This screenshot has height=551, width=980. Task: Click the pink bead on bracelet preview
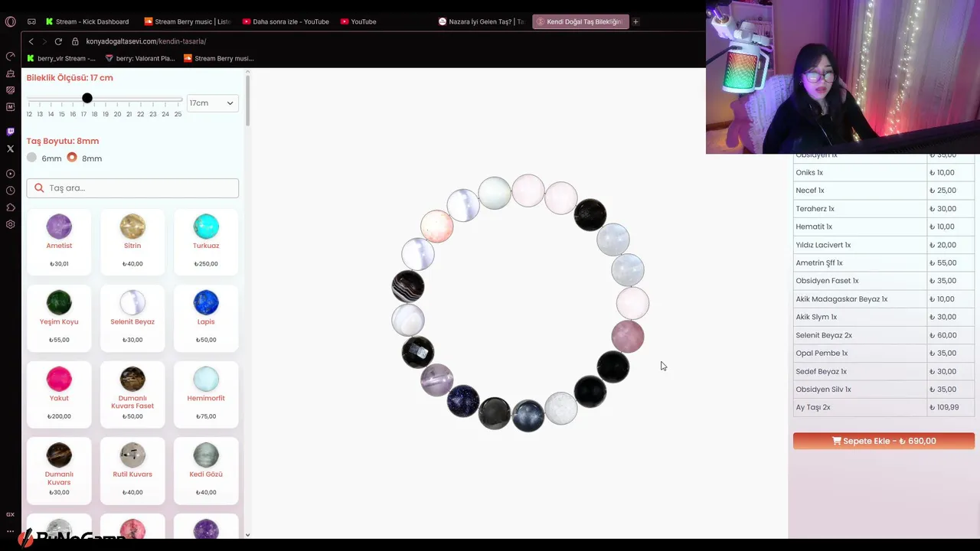[628, 337]
